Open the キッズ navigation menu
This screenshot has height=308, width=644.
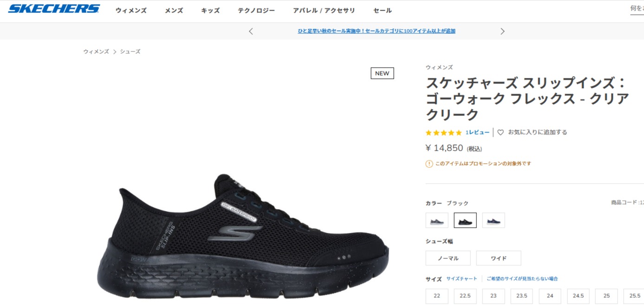[210, 10]
